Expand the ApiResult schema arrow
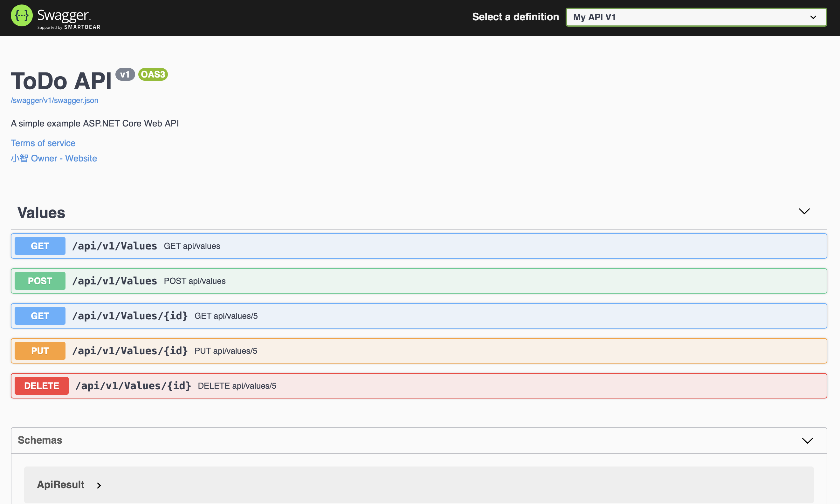Screen dimensions: 840x504 click(x=99, y=485)
